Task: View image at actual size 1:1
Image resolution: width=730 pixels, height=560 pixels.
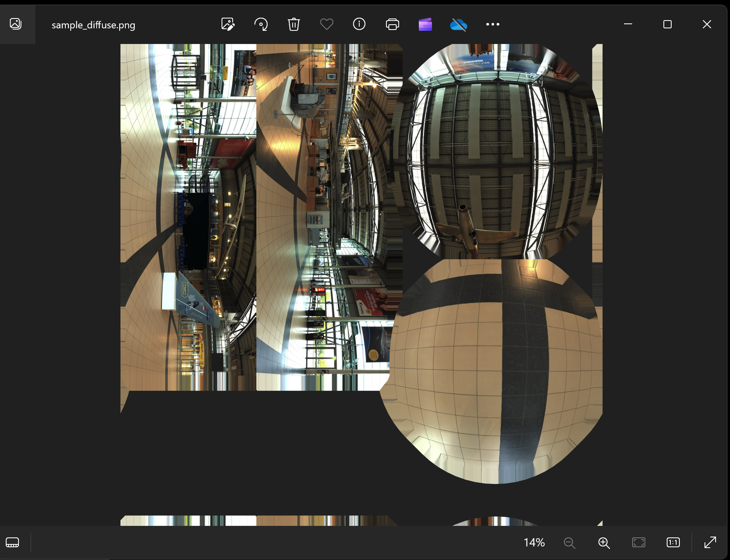Action: pyautogui.click(x=673, y=543)
